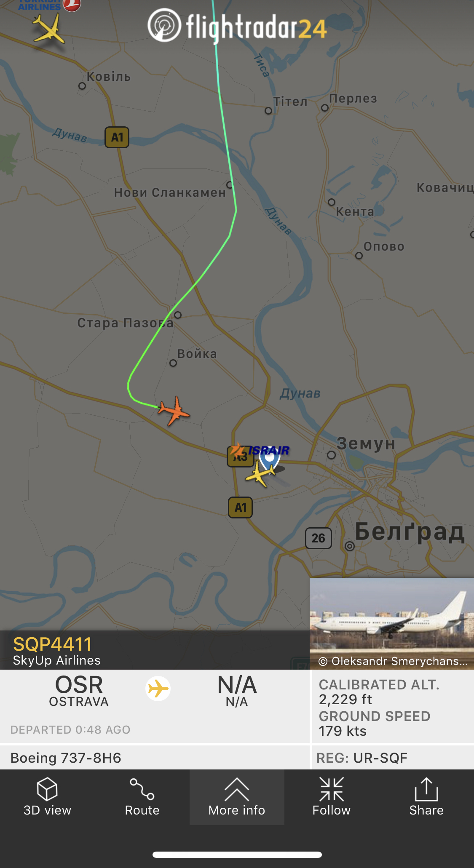Tap the registration UR-SQF field

pos(362,758)
